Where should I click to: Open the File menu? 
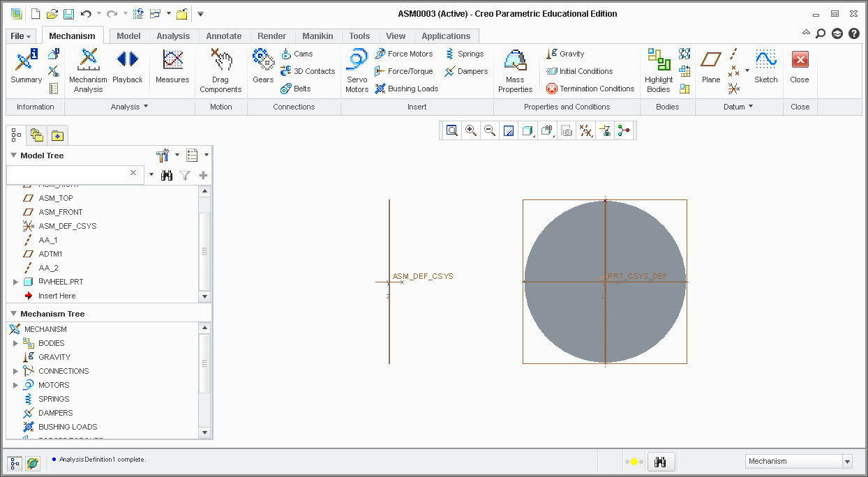(21, 36)
